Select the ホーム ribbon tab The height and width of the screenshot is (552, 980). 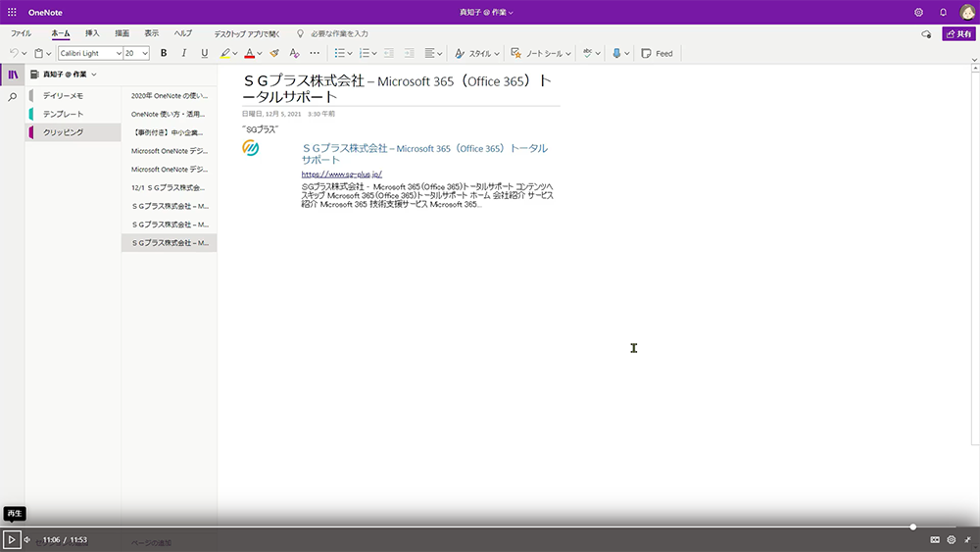(x=61, y=33)
